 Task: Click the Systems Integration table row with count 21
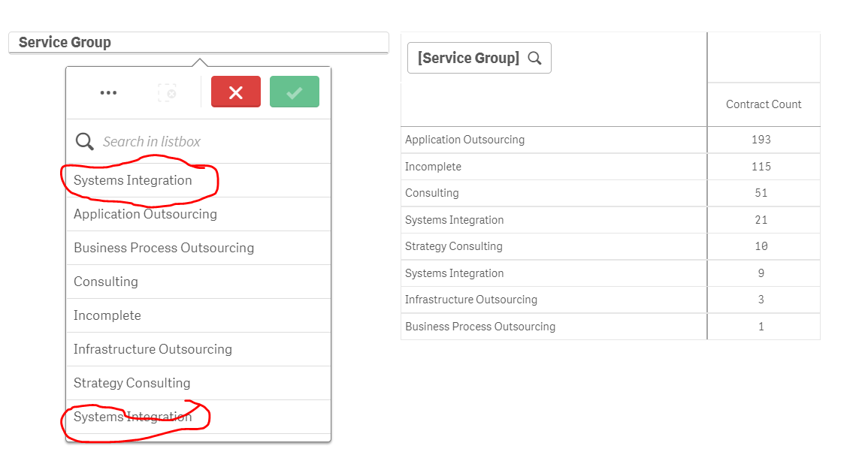(x=455, y=220)
